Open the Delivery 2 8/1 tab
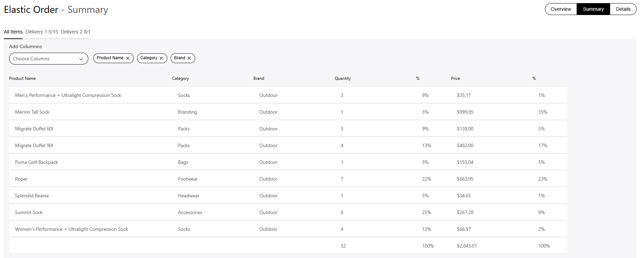 (x=75, y=32)
